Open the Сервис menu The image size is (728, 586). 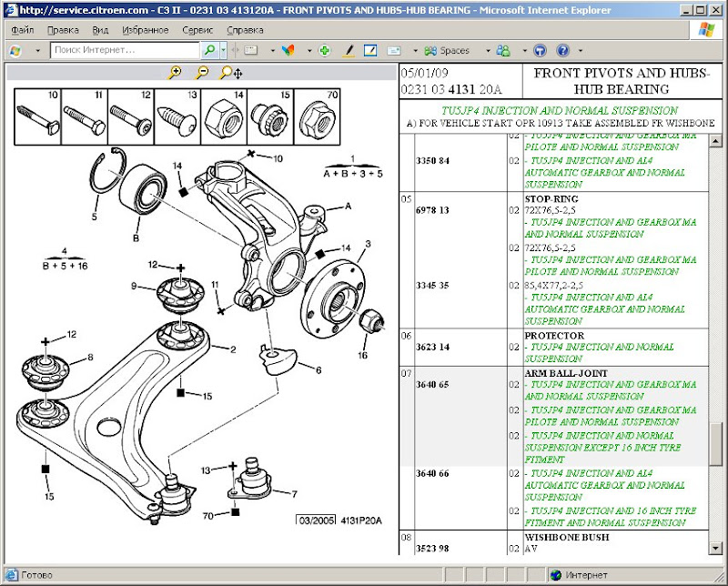197,30
